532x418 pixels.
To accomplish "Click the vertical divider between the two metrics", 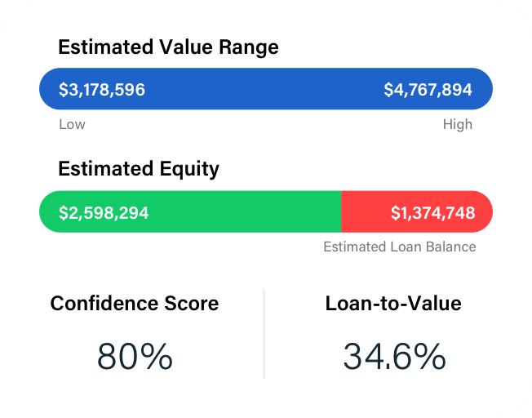I will click(x=264, y=333).
